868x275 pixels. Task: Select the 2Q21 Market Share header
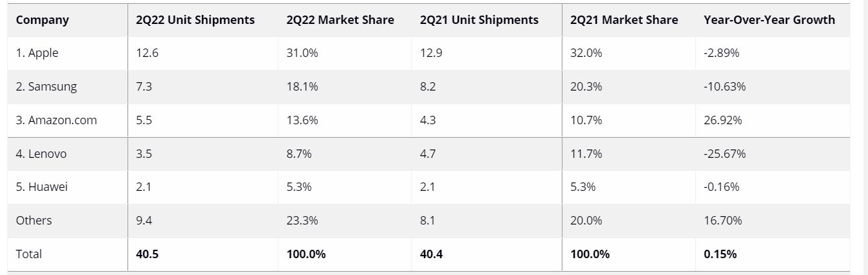click(624, 20)
